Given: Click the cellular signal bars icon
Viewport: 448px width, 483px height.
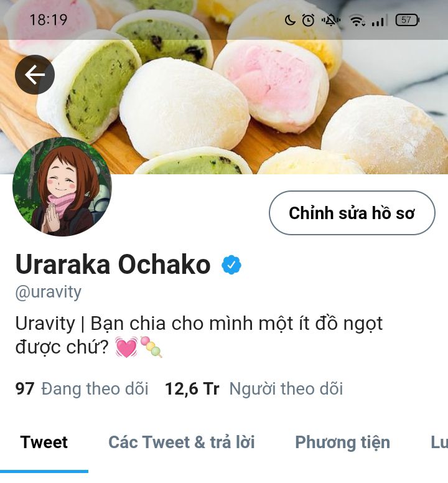Looking at the screenshot, I should (378, 21).
